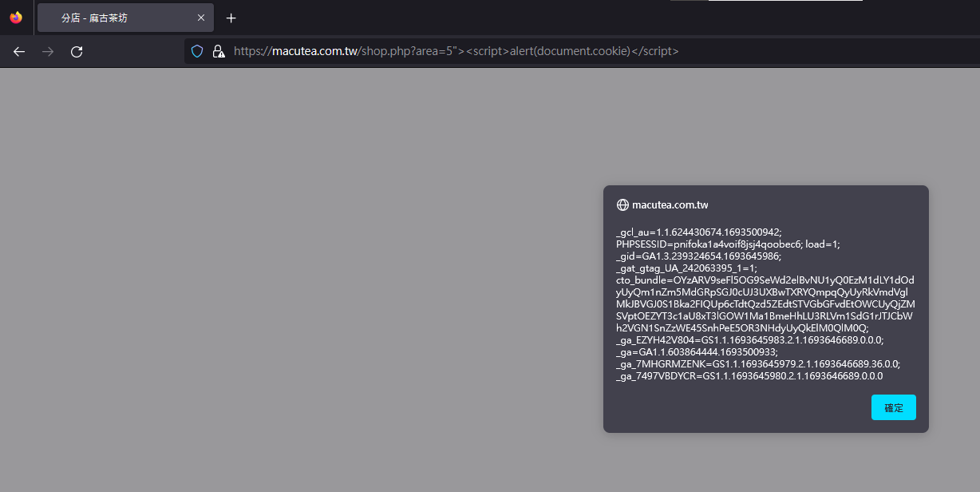Viewport: 980px width, 492px height.
Task: Go back to the previous page
Action: click(x=19, y=52)
